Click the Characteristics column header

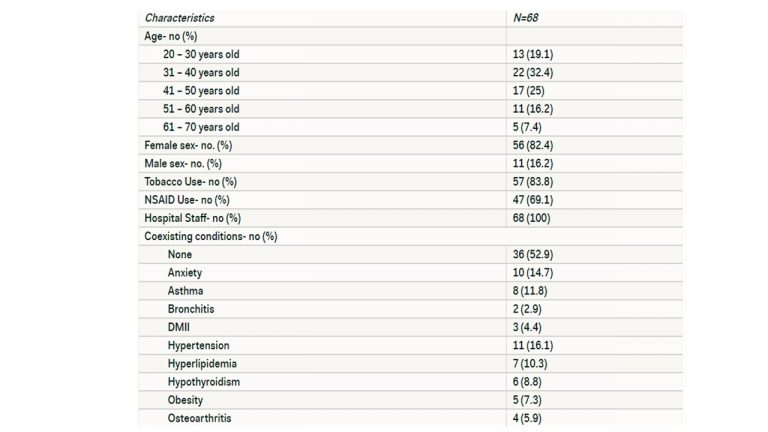[179, 18]
